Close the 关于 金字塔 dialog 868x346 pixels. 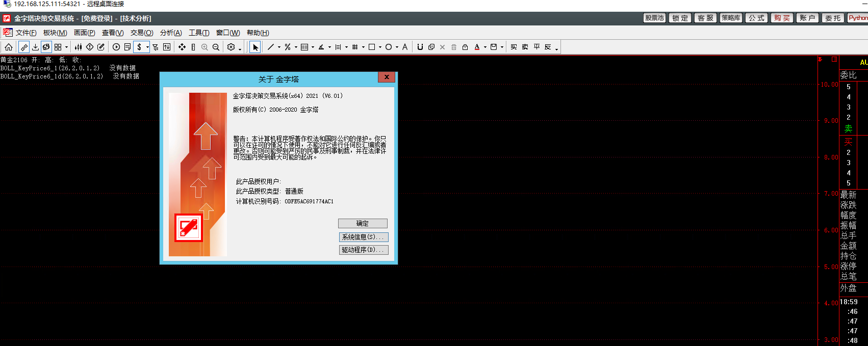click(387, 77)
